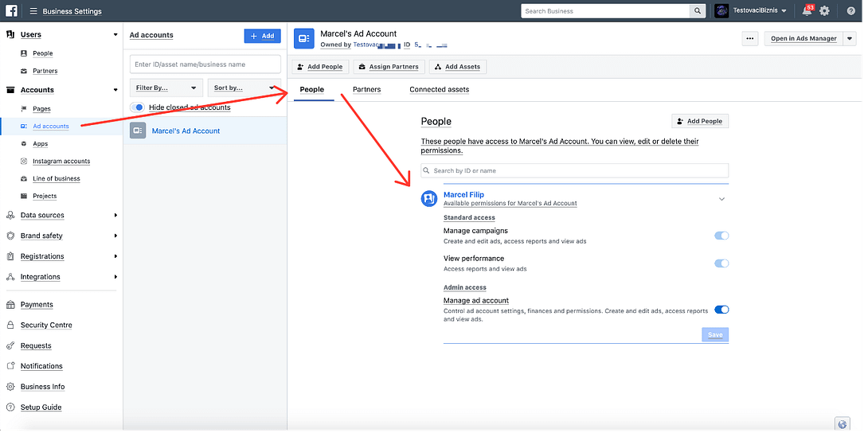Toggle Manage ad account admin switch
Screen dimensions: 868x433
(x=721, y=310)
